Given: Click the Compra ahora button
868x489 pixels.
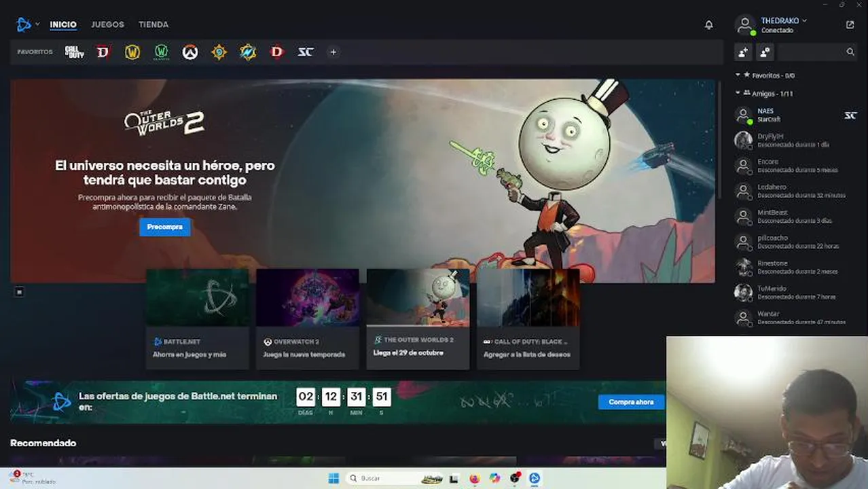Looking at the screenshot, I should [631, 401].
